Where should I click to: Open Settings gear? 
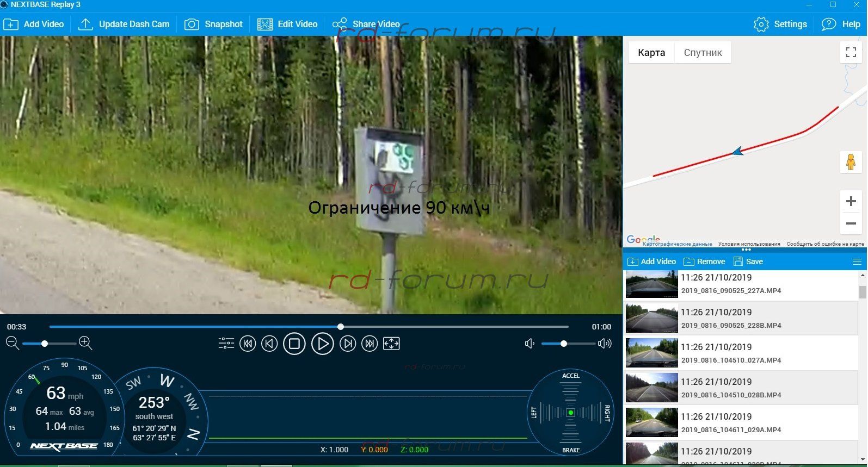(x=780, y=24)
